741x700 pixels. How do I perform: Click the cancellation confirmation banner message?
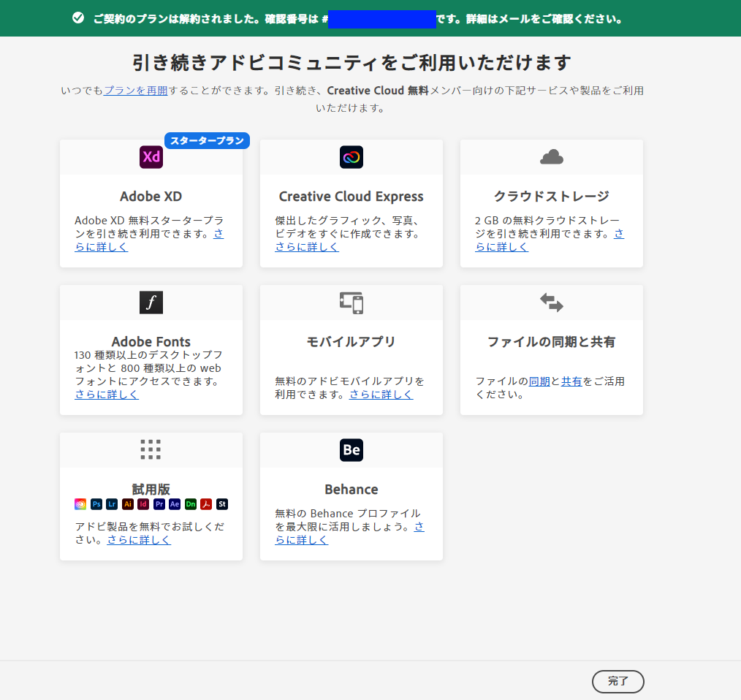click(x=357, y=19)
